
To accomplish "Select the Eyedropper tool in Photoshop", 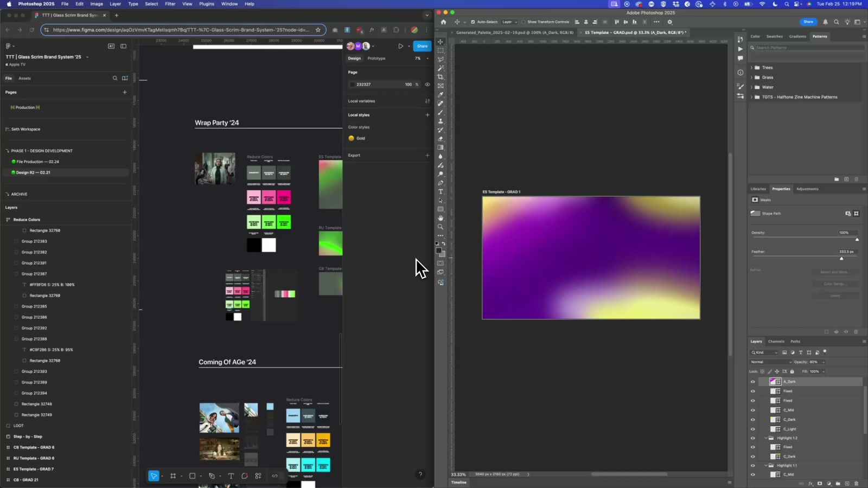I will (441, 94).
